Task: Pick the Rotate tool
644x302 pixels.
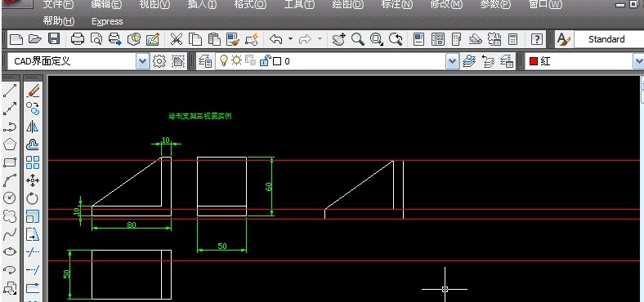Action: [x=33, y=198]
